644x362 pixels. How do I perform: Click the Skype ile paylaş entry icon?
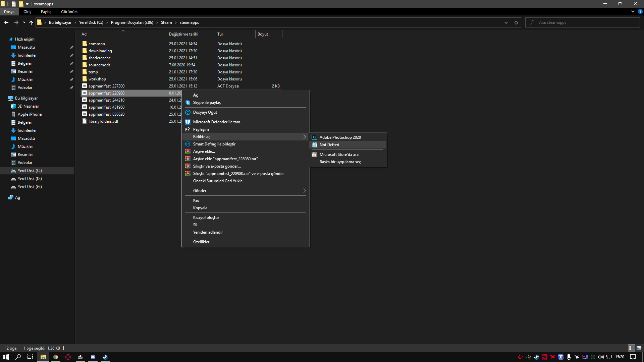[188, 103]
